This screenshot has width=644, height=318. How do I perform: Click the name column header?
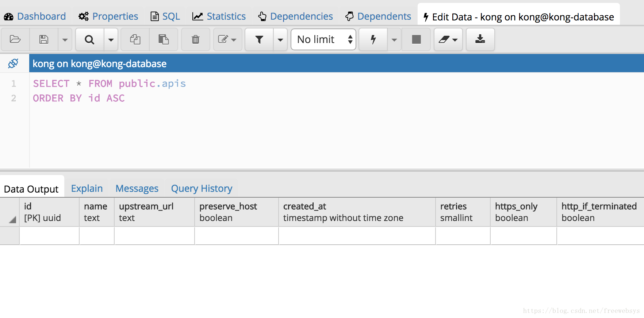(97, 212)
